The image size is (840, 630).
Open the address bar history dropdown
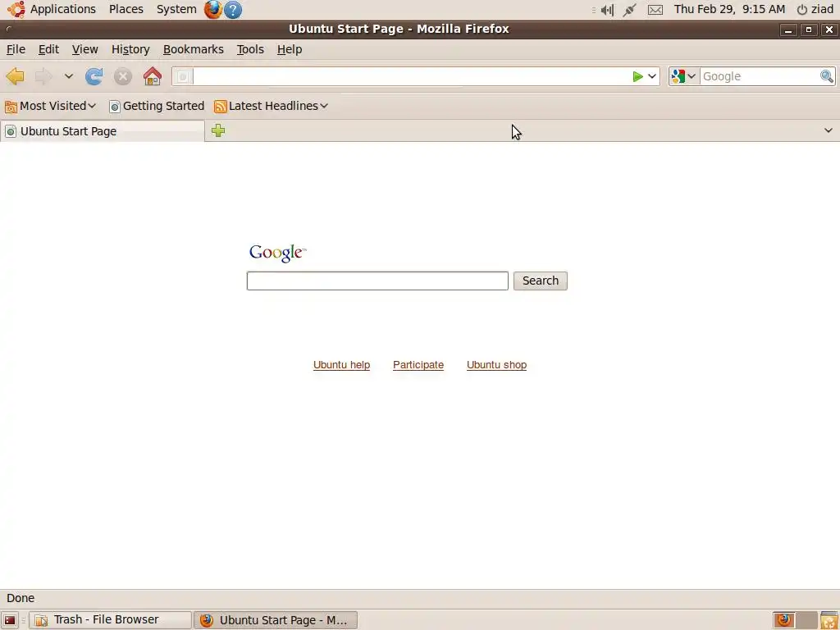pyautogui.click(x=652, y=76)
